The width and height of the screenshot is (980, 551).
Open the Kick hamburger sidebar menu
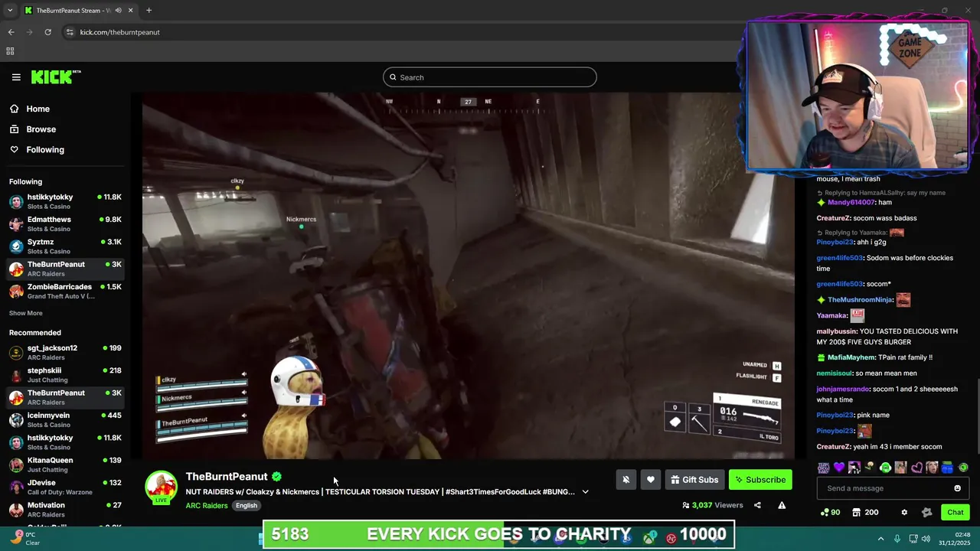[16, 77]
